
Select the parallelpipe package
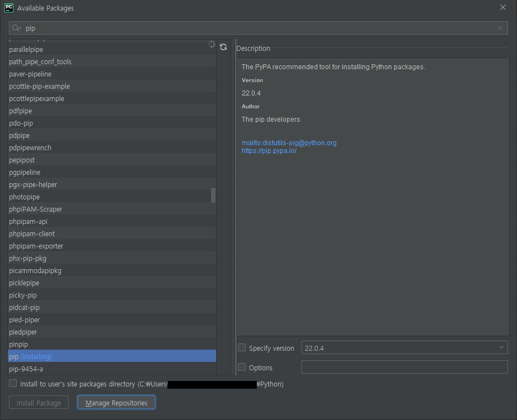(112, 50)
